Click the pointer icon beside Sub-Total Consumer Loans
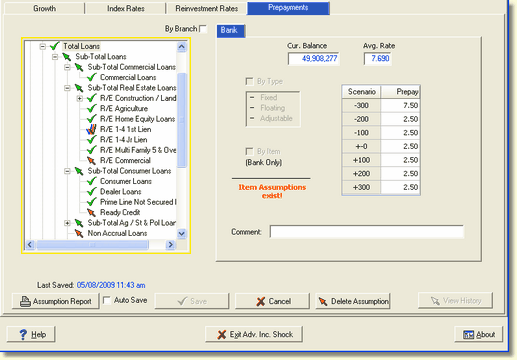 point(79,171)
